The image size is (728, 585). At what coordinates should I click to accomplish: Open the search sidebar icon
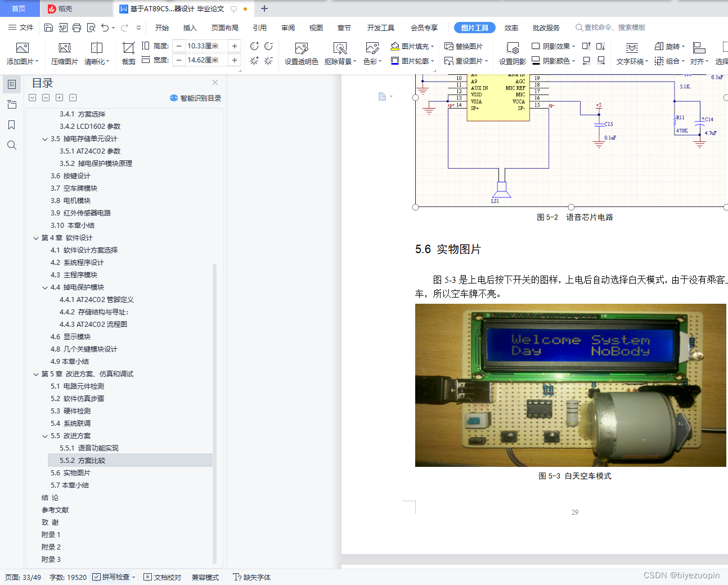point(12,145)
